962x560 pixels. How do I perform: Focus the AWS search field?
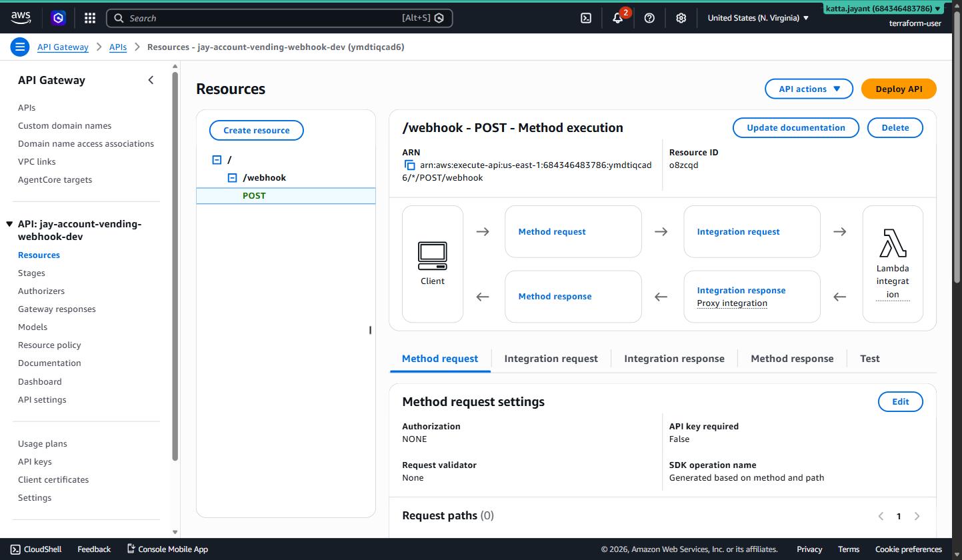point(279,18)
